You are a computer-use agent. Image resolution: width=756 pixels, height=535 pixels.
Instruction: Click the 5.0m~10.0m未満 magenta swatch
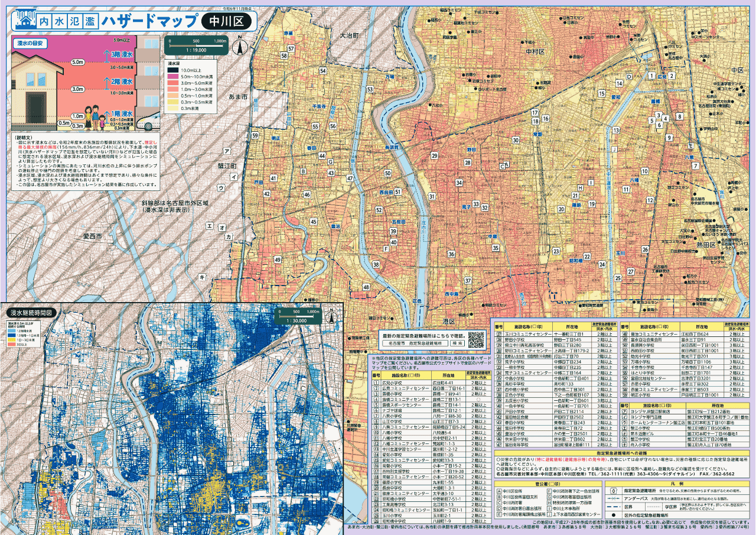point(174,77)
